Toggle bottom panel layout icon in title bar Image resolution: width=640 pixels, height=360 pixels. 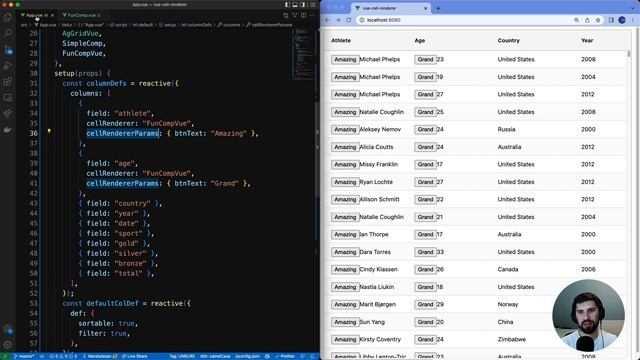pyautogui.click(x=295, y=4)
